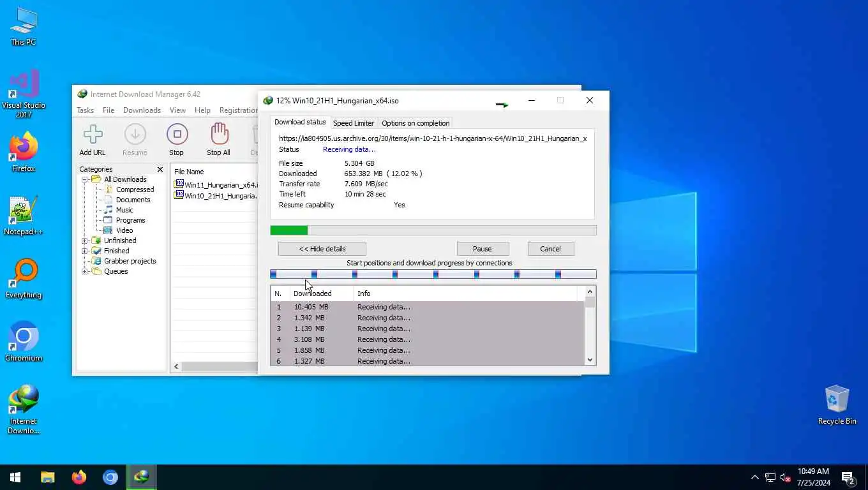868x490 pixels.
Task: Expand the Unfinished category
Action: pos(84,241)
